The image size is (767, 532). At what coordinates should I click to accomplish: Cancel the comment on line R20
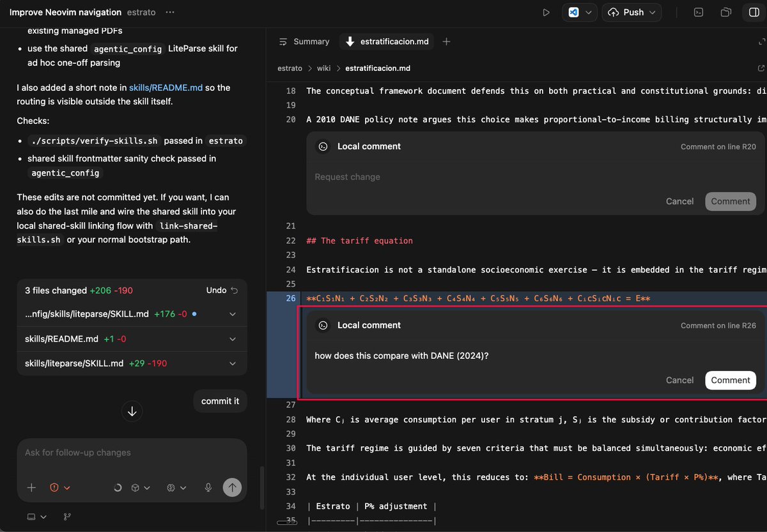(x=679, y=201)
